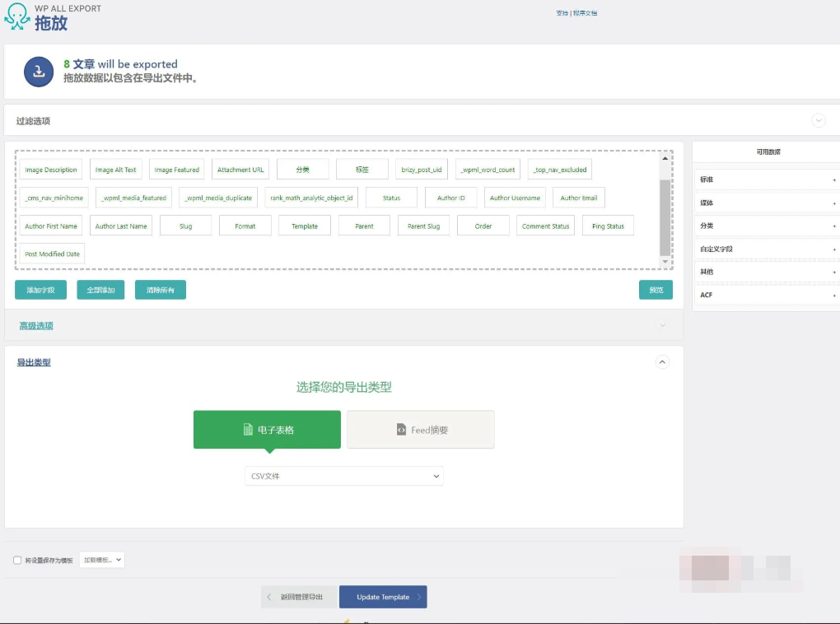Select the Author ID field
The width and height of the screenshot is (840, 624).
point(450,198)
